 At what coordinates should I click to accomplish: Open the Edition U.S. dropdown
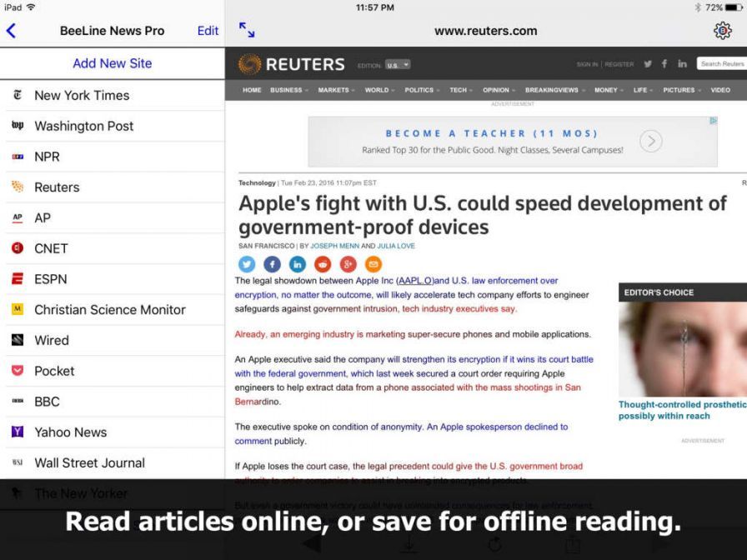click(x=398, y=65)
